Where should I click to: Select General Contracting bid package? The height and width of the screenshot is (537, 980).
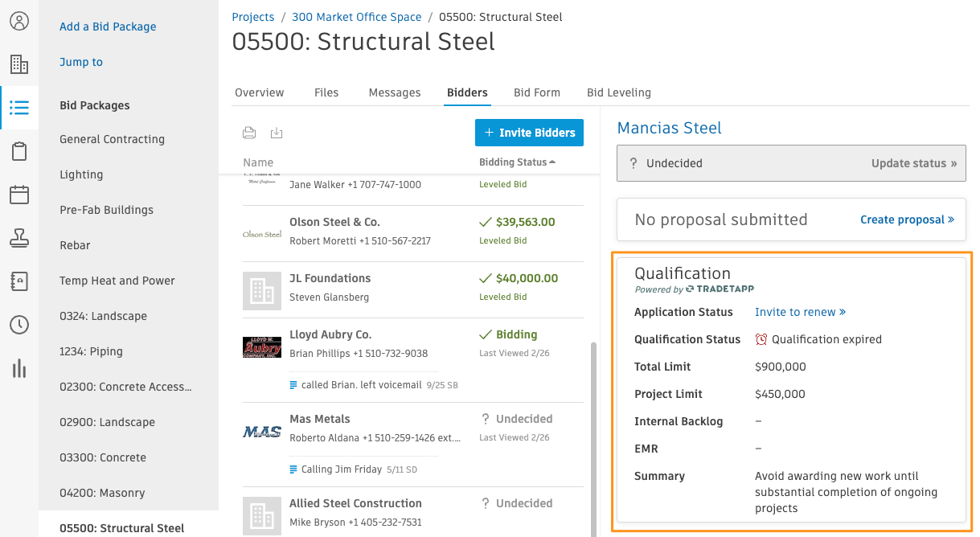click(x=112, y=139)
